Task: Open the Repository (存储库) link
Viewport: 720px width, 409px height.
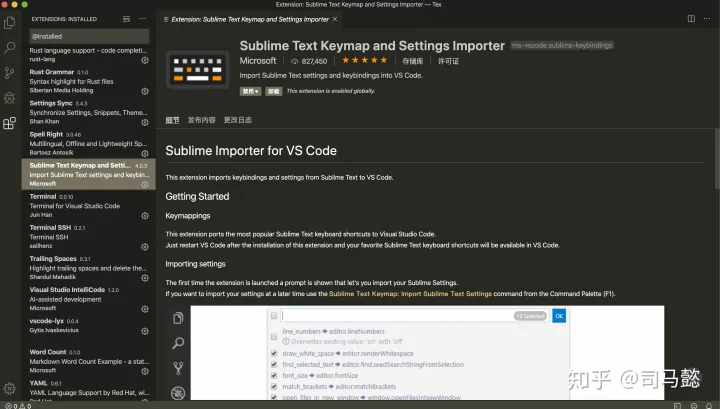Action: [412, 61]
